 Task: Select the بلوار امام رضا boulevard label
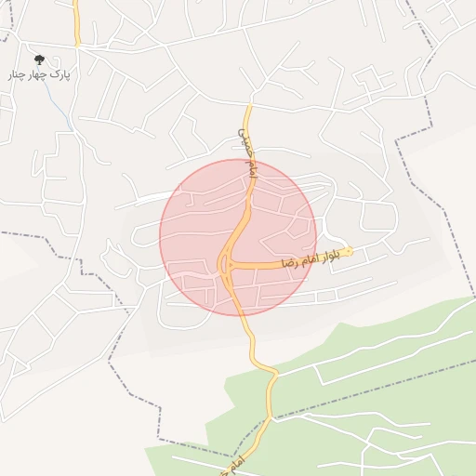point(311,259)
